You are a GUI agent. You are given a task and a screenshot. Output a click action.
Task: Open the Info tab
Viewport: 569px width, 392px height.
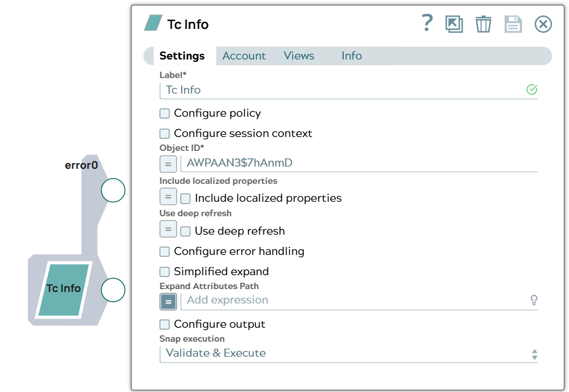351,56
